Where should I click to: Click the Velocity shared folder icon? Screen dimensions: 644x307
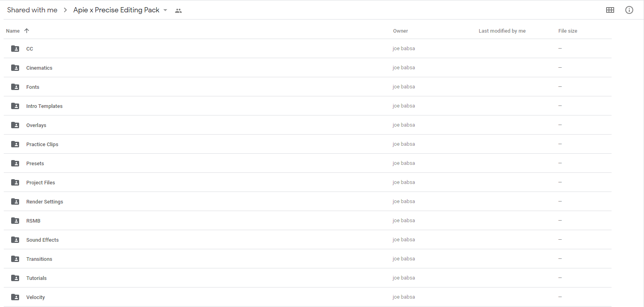(15, 297)
